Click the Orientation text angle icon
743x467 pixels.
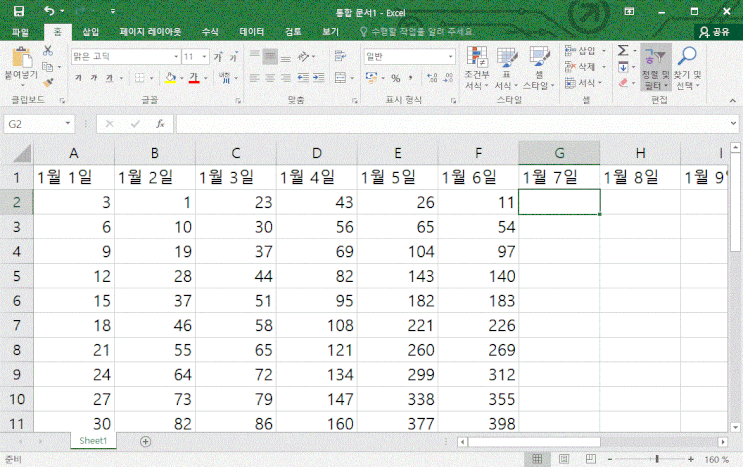click(x=303, y=57)
